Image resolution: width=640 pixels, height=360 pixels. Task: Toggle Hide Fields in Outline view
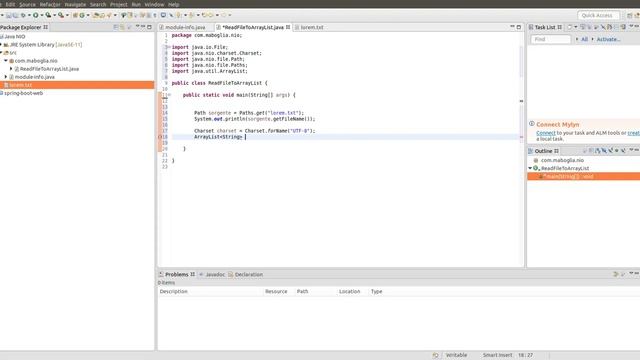tap(604, 151)
